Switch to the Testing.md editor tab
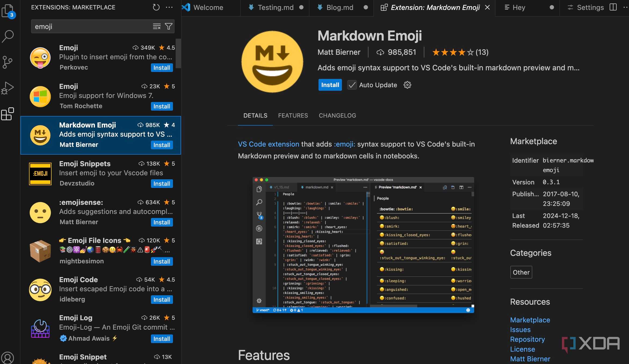 tap(275, 8)
